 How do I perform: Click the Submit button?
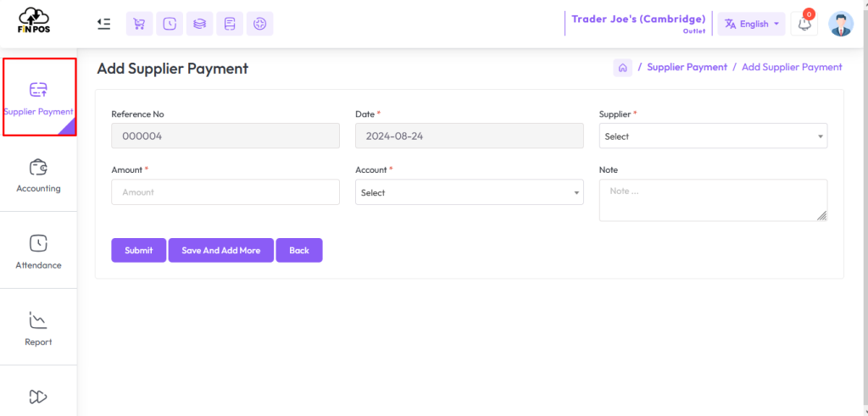coord(138,250)
